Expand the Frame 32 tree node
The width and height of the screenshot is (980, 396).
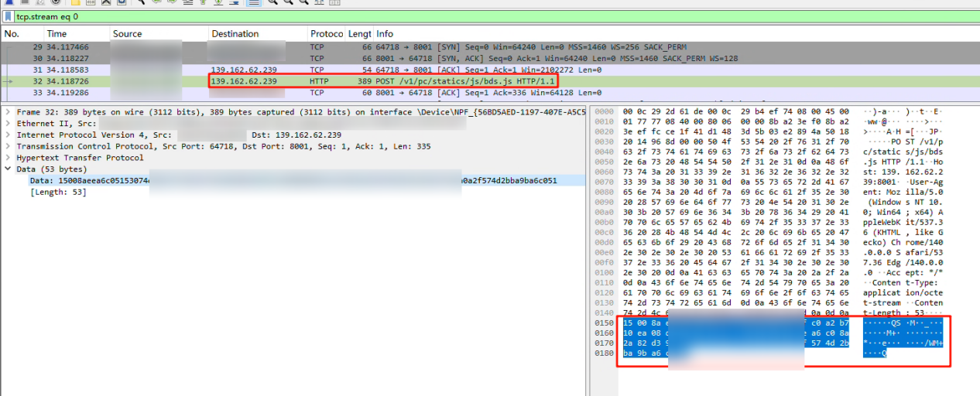pyautogui.click(x=8, y=112)
